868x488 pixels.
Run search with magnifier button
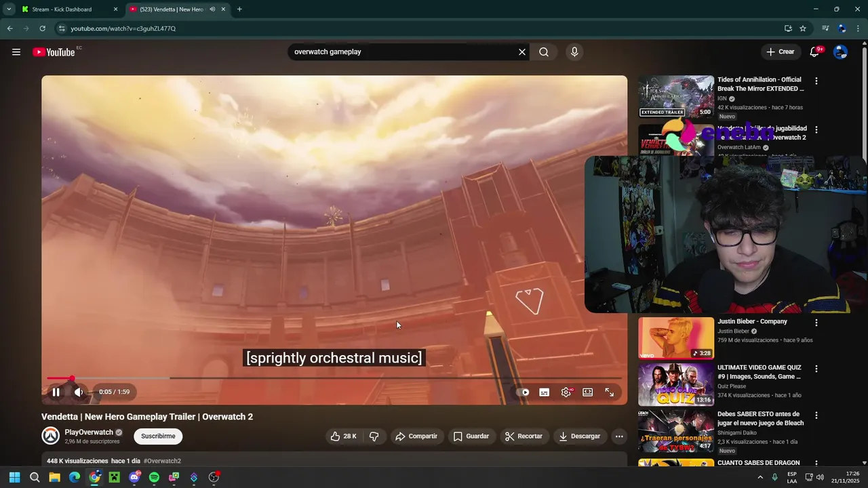pos(544,52)
